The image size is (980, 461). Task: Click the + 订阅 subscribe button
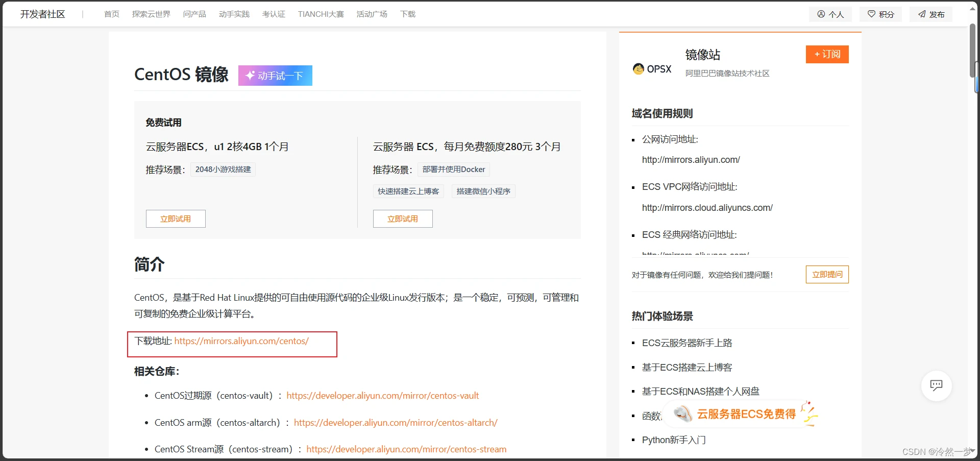(x=827, y=54)
